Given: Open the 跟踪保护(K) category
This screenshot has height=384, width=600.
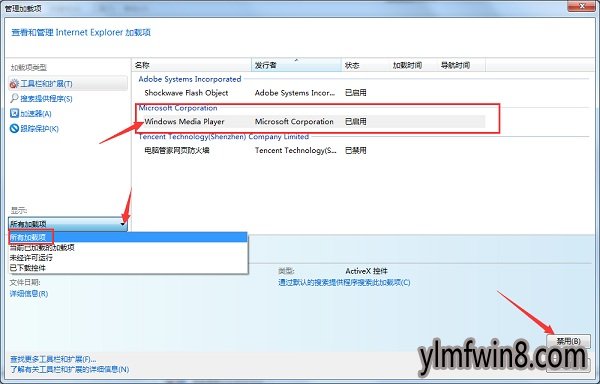Looking at the screenshot, I should (34, 129).
